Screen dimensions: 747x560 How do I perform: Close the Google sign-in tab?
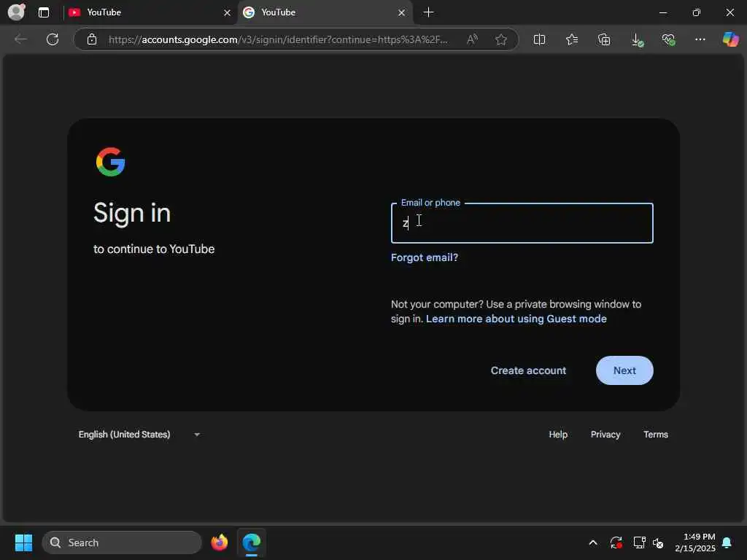tap(402, 13)
